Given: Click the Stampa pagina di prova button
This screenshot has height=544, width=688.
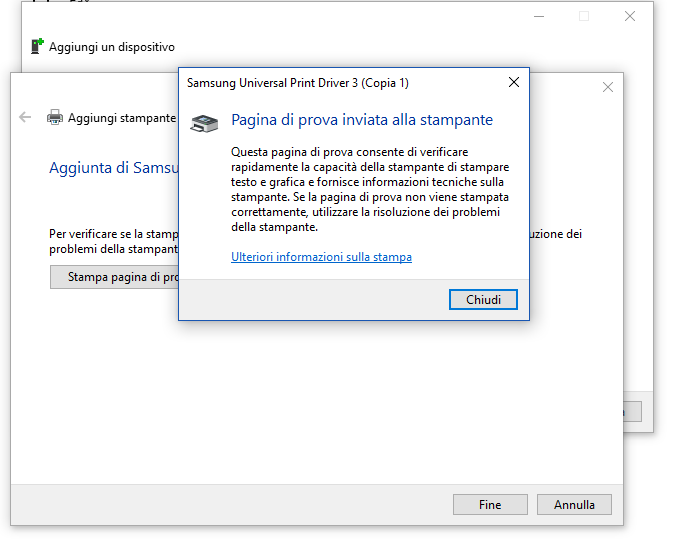Looking at the screenshot, I should (x=115, y=277).
